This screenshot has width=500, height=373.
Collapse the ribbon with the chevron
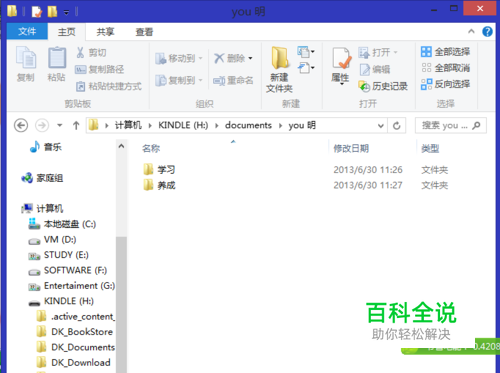[x=471, y=31]
